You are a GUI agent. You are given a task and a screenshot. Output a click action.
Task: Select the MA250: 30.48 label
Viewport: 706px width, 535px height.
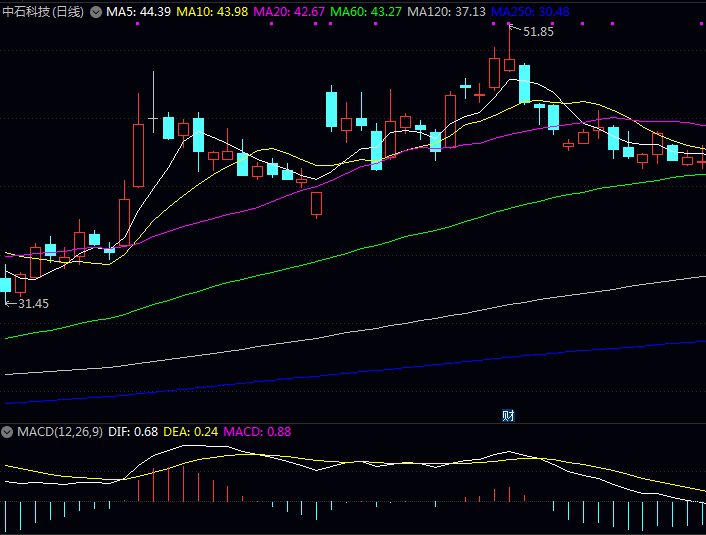(530, 12)
